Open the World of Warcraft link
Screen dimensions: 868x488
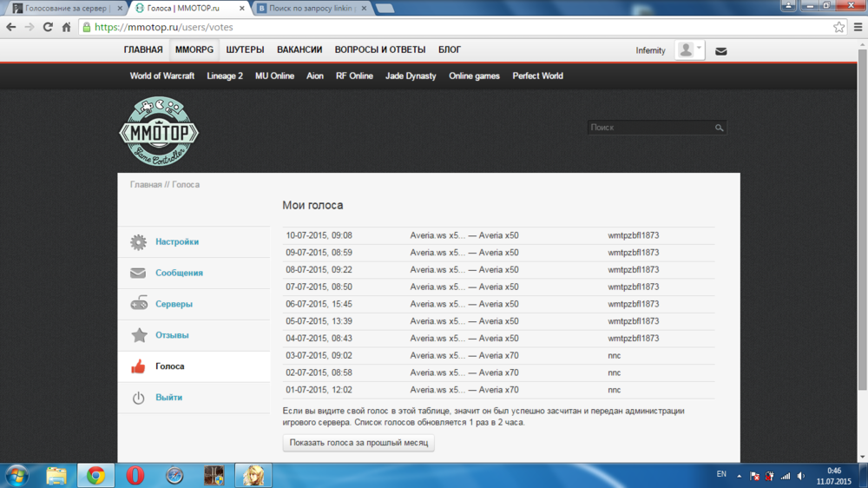[x=162, y=76]
